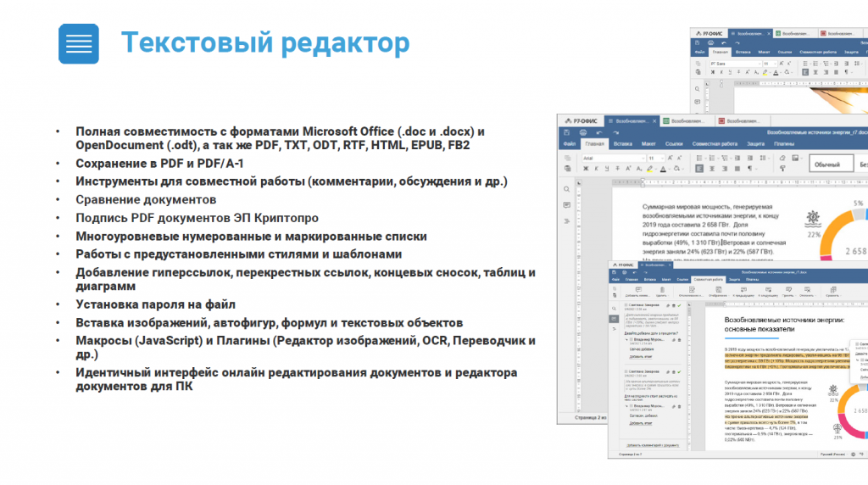
Task: Increase indent in middle Arial window
Action: click(x=749, y=158)
